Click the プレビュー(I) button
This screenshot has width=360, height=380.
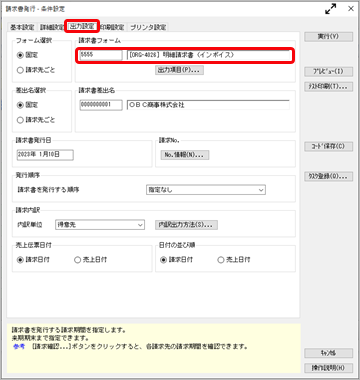328,71
